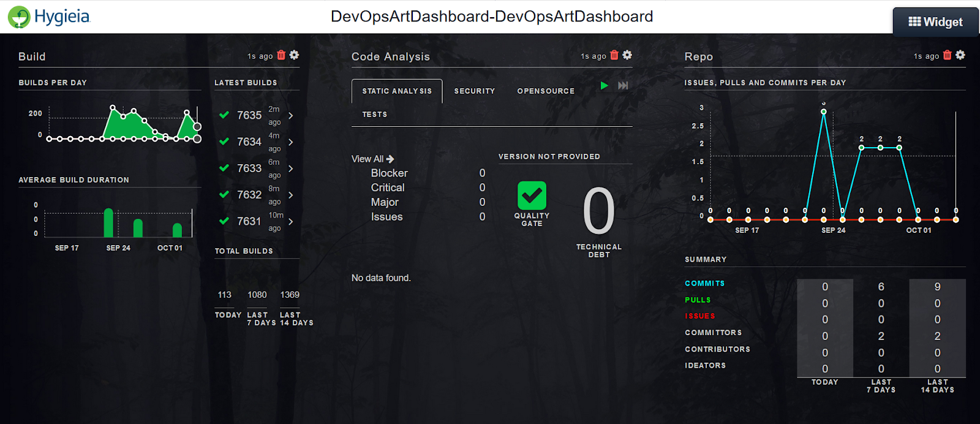Delete the Build widget with trash icon
Image resolution: width=980 pixels, height=424 pixels.
coord(281,55)
